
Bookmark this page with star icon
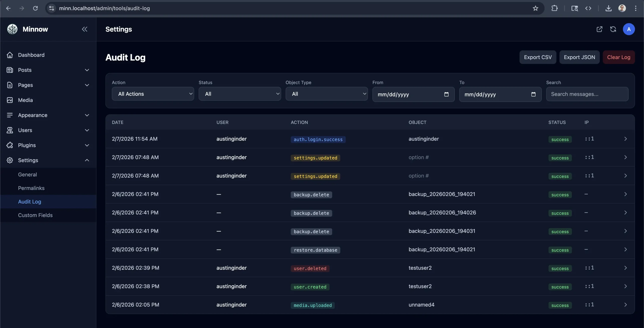535,8
